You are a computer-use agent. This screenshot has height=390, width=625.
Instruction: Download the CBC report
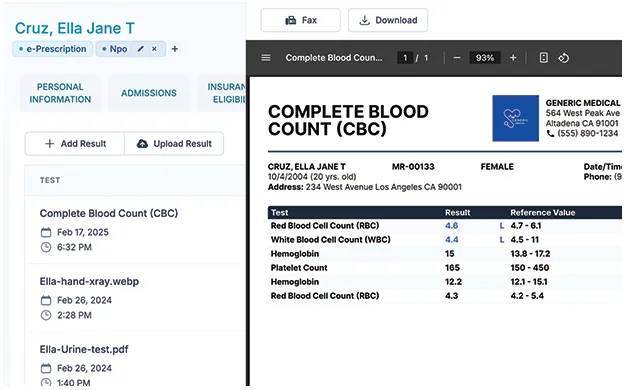388,20
